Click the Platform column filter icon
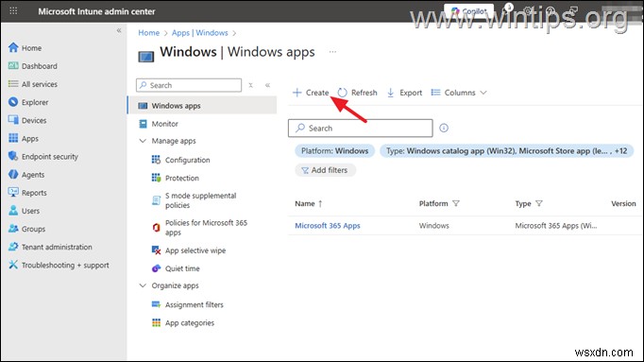Image resolution: width=644 pixels, height=362 pixels. (456, 203)
